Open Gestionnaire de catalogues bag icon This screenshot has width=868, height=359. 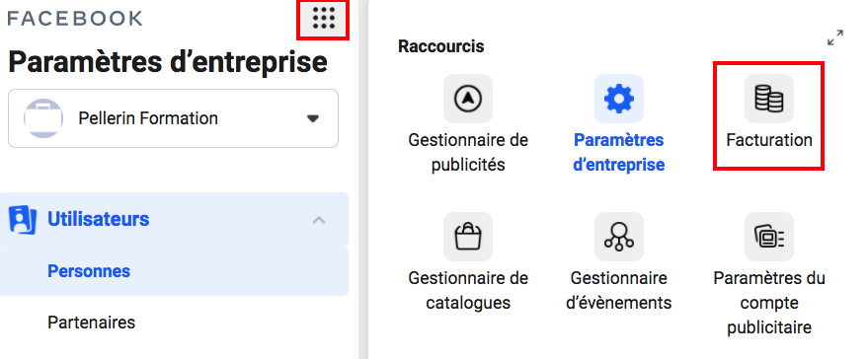coord(468,237)
